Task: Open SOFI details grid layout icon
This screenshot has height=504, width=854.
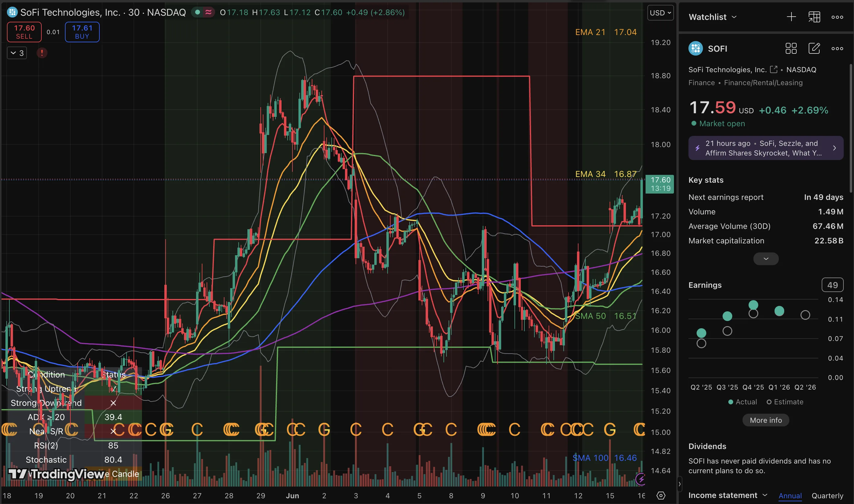Action: [x=791, y=49]
